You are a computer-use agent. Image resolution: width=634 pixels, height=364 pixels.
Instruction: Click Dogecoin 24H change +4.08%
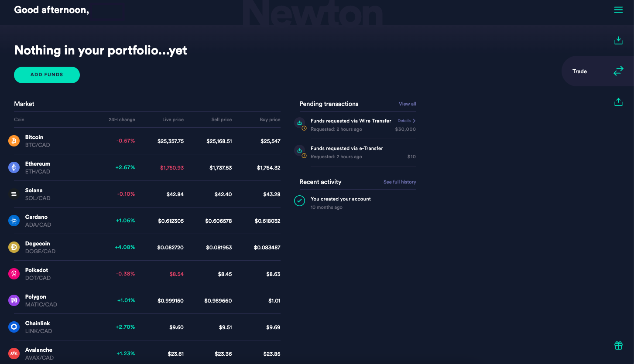pyautogui.click(x=125, y=247)
